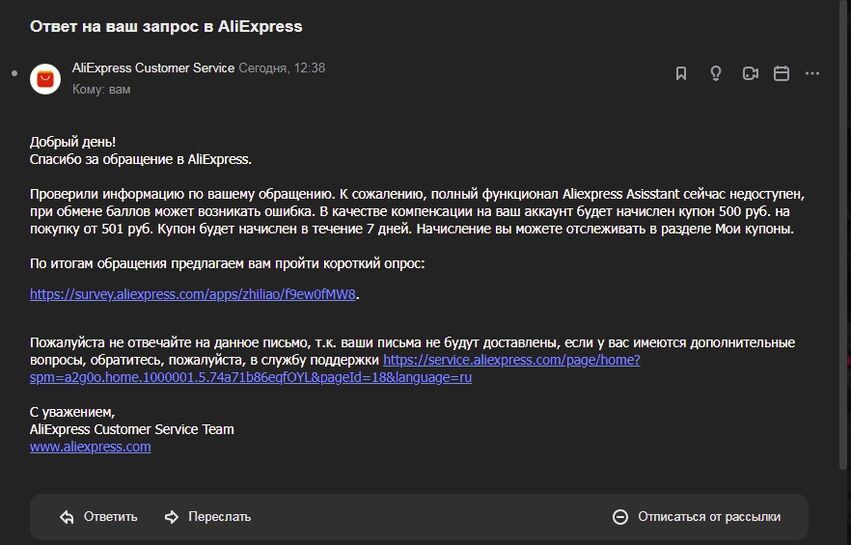
Task: Open the service.aliexpress.com support page link
Action: coord(511,359)
